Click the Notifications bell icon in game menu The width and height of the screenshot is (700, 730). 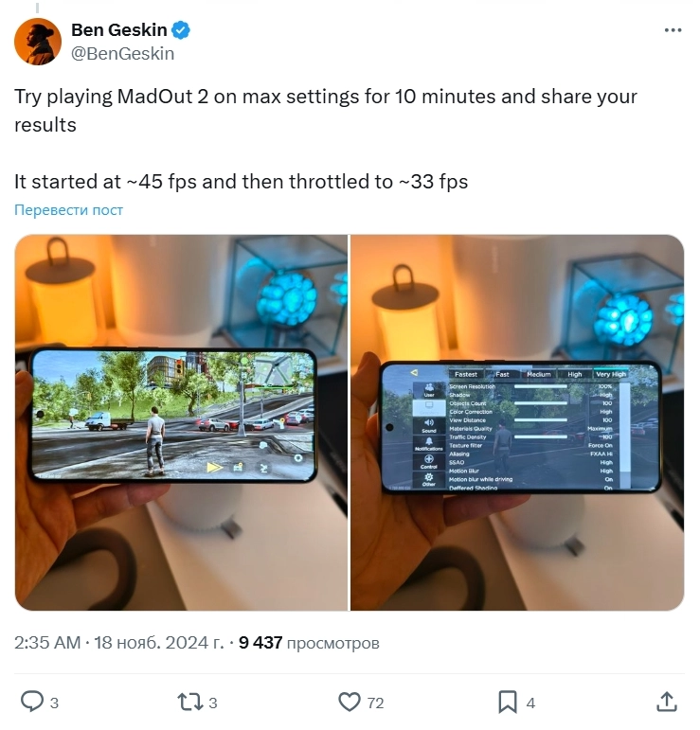(429, 444)
